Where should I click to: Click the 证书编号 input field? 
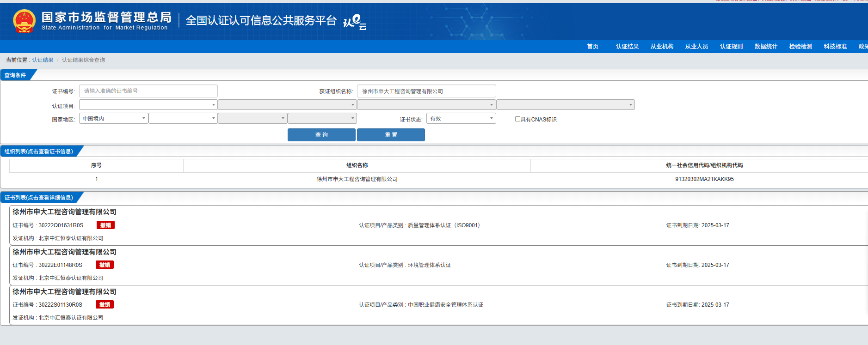coord(148,91)
